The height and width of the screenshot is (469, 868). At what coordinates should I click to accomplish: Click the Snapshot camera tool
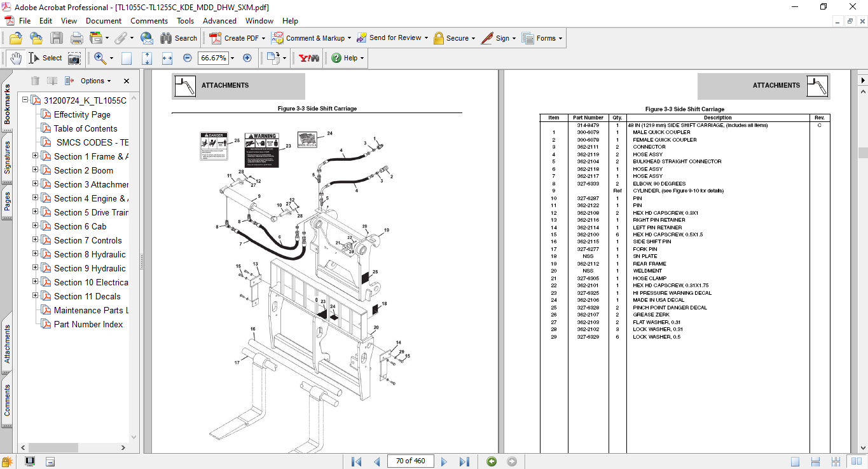pos(74,58)
